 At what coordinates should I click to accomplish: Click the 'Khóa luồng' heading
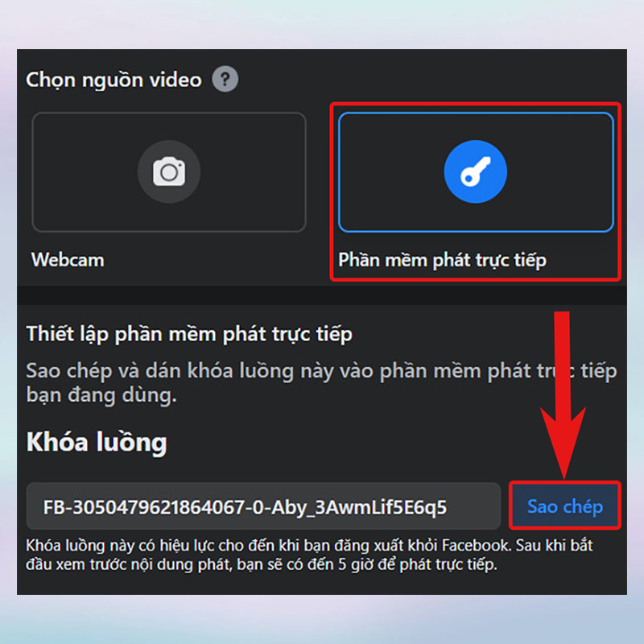97,442
